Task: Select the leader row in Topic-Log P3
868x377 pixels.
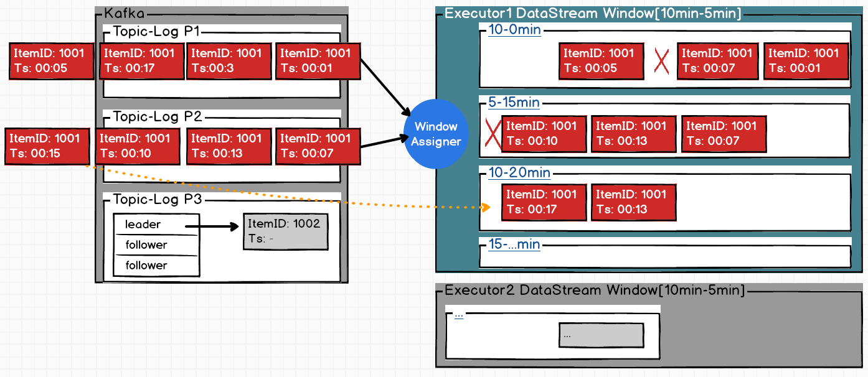Action: (x=156, y=225)
